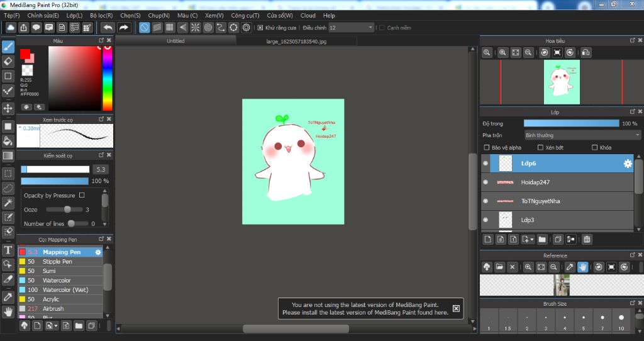Select the Airbrush brush
The height and width of the screenshot is (341, 644).
[x=60, y=308]
